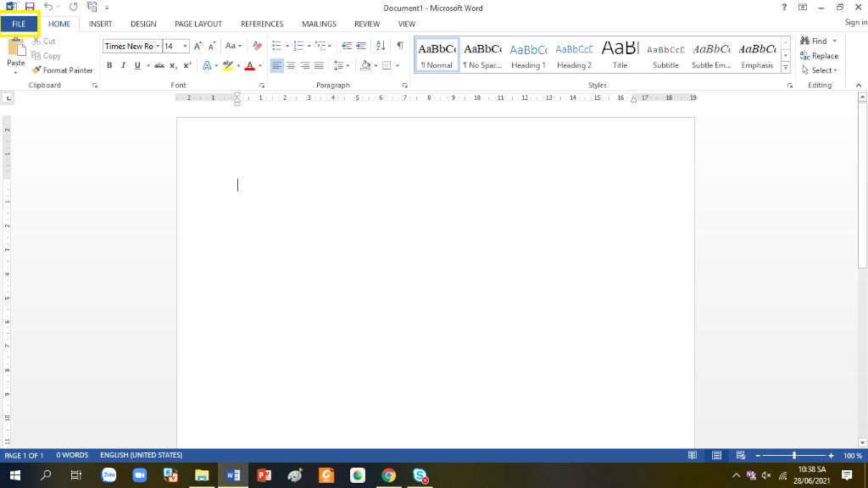Toggle Italic formatting
Image resolution: width=868 pixels, height=488 pixels.
coord(123,65)
